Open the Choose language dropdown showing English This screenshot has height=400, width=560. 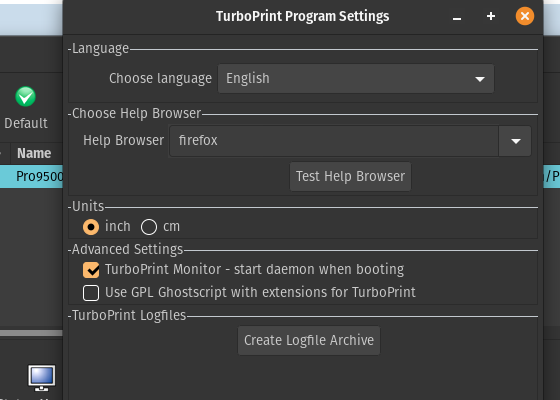(x=356, y=79)
